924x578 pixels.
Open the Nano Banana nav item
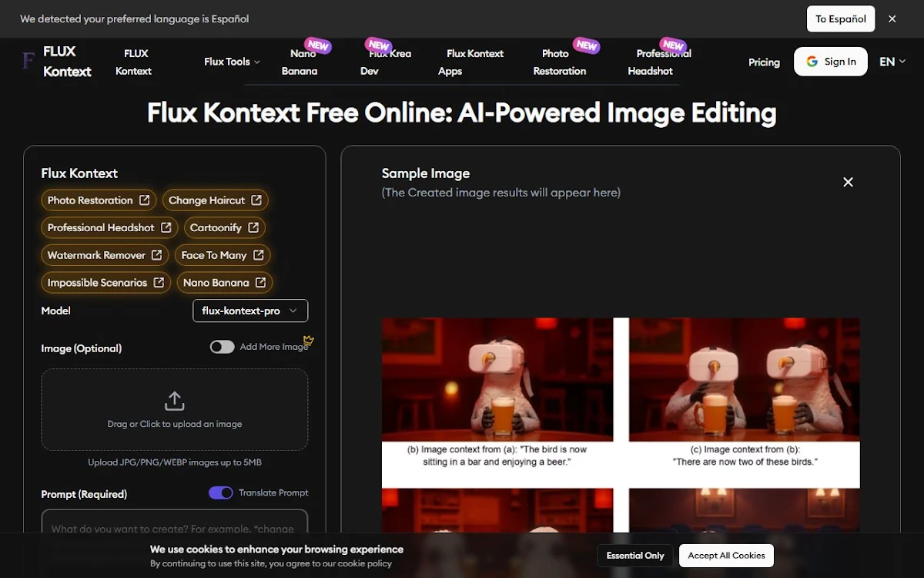[300, 62]
